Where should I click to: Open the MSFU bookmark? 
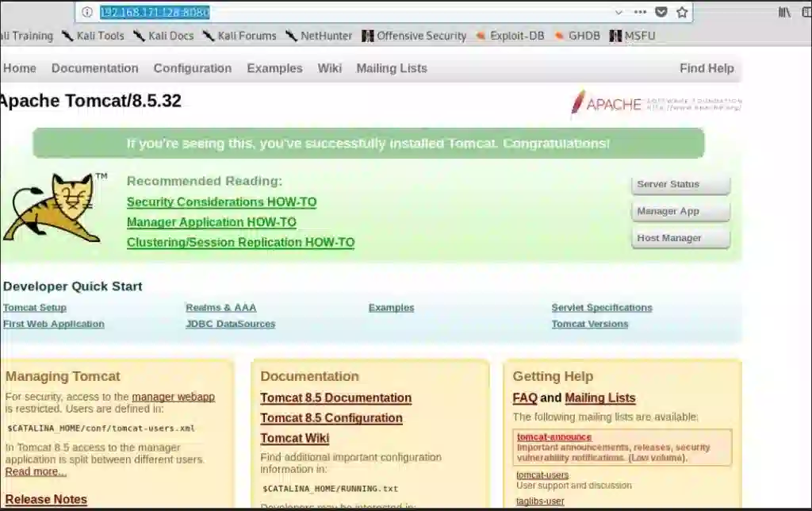(633, 36)
